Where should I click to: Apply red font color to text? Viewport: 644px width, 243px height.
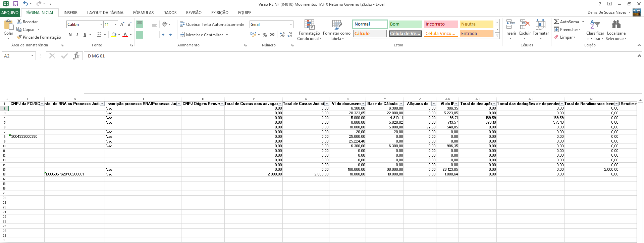[x=125, y=35]
